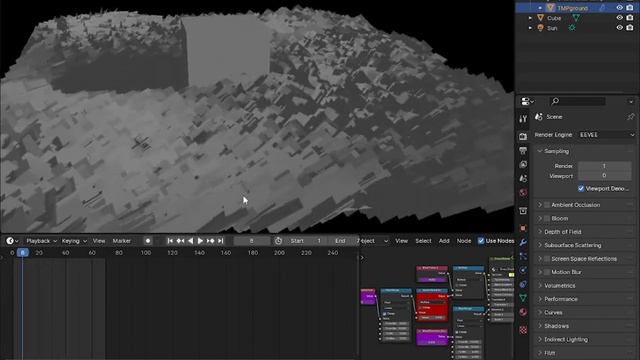Play the animation forward
Image resolution: width=640 pixels, height=360 pixels.
click(x=200, y=241)
